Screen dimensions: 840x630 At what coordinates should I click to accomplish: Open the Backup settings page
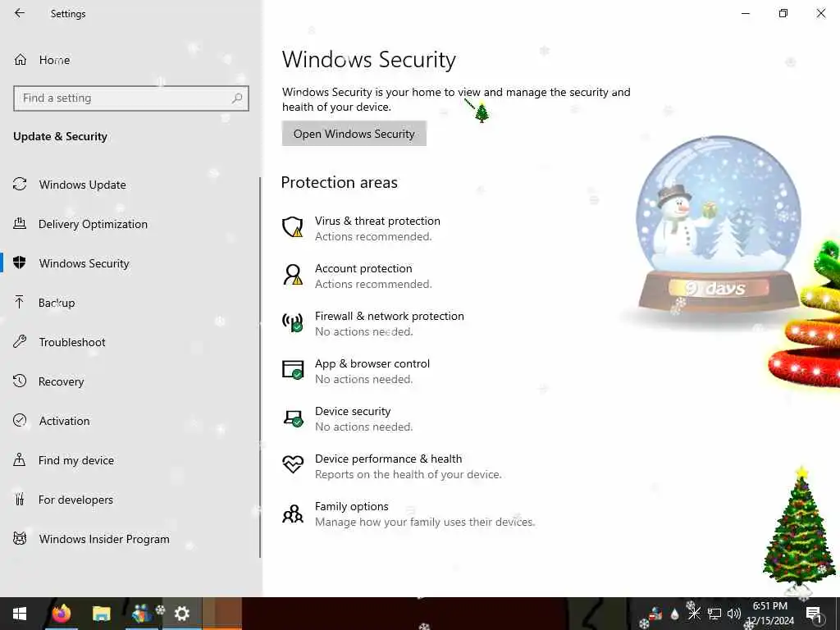(x=44, y=303)
